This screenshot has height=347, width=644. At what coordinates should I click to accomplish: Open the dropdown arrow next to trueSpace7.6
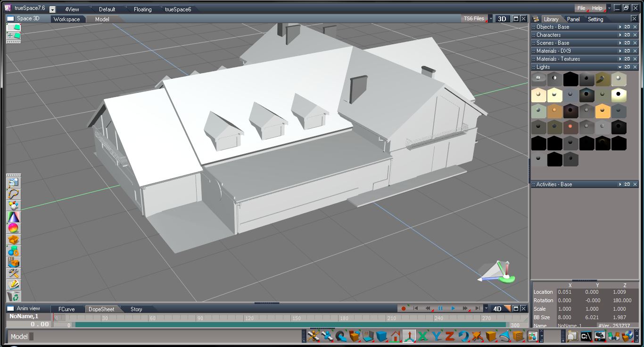[x=52, y=9]
